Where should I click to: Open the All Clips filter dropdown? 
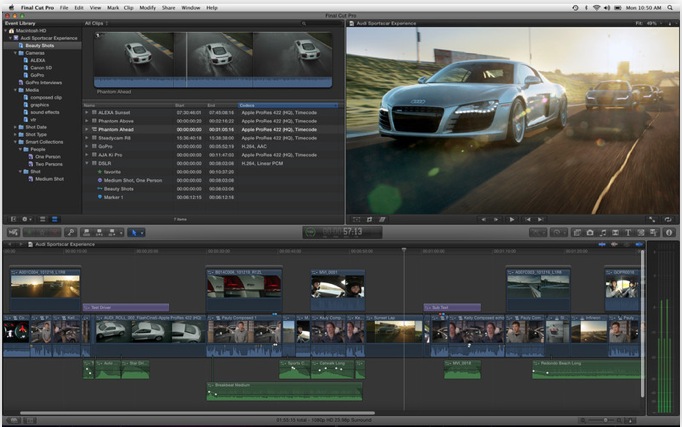point(97,23)
